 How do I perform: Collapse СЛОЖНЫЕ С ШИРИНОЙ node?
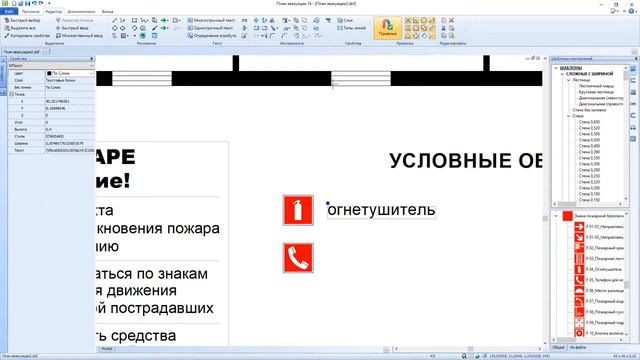tap(562, 74)
